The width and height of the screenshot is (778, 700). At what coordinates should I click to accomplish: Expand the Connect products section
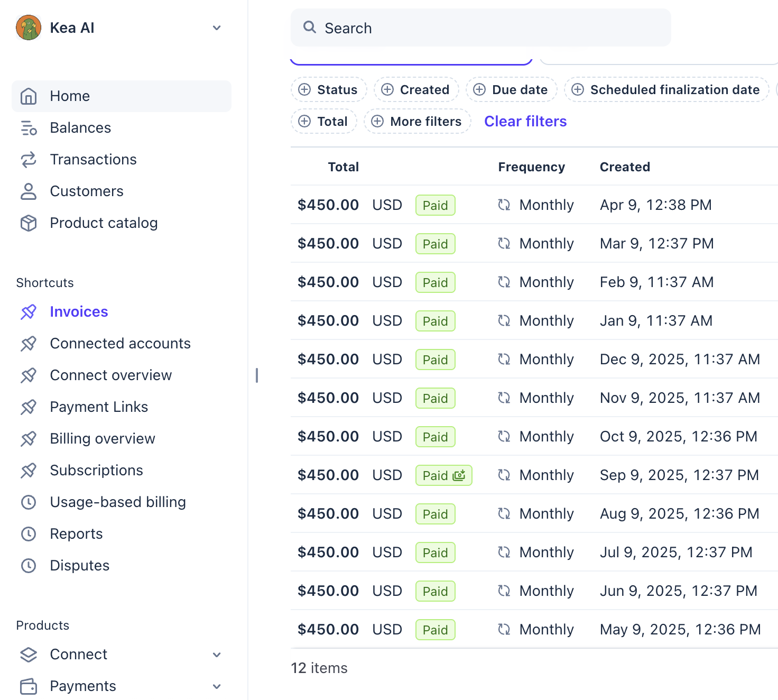[217, 655]
